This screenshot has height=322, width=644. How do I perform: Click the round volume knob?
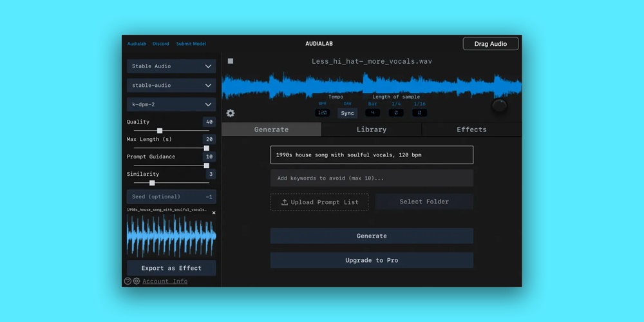tap(499, 106)
